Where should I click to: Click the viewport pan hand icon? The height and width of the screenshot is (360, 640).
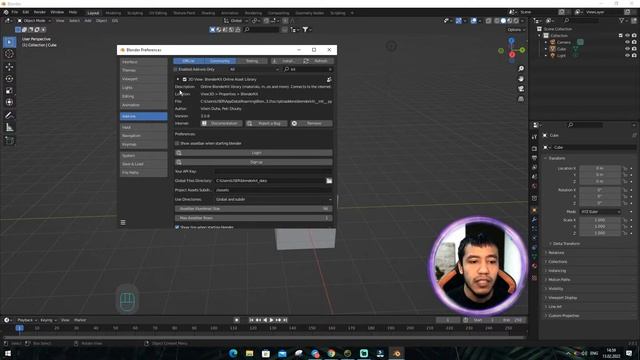(x=521, y=78)
